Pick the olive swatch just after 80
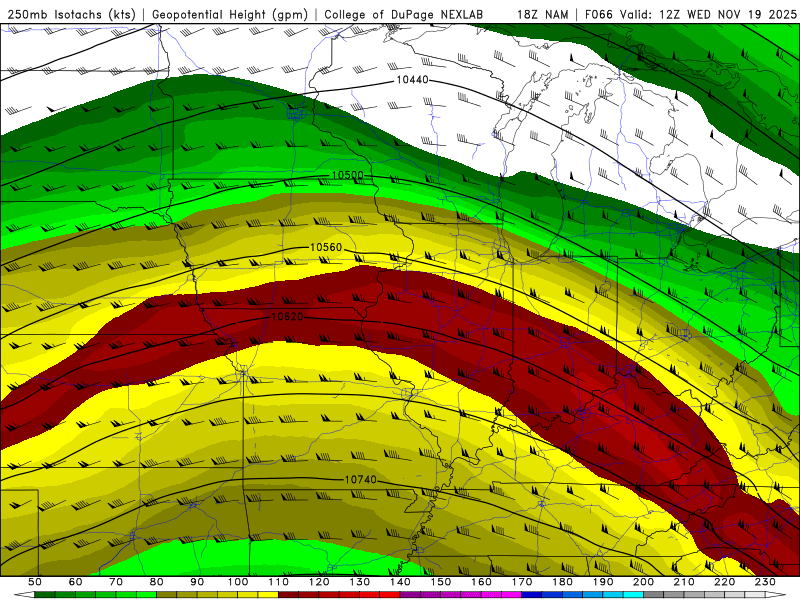The width and height of the screenshot is (800, 600). coord(166,594)
